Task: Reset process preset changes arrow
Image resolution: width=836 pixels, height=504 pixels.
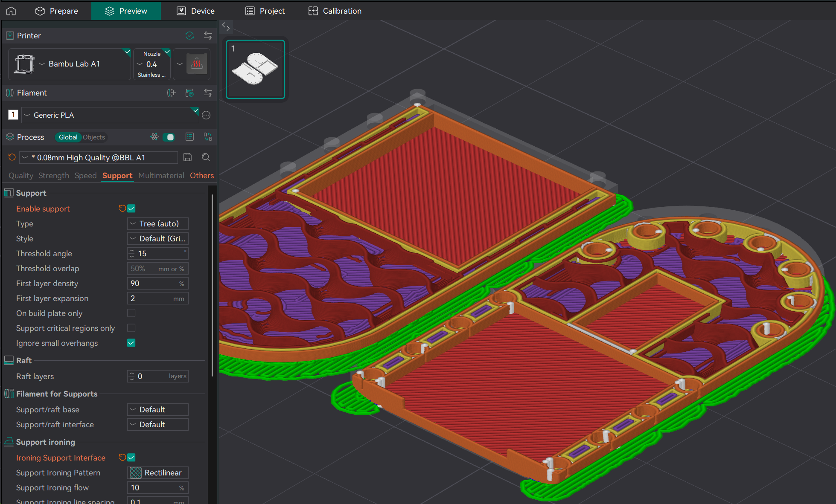Action: (12, 157)
